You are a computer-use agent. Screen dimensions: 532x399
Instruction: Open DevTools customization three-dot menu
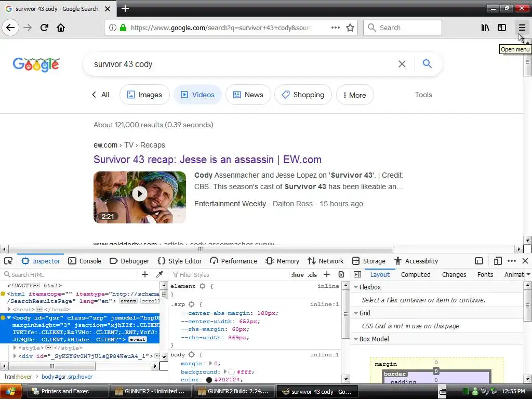(x=512, y=261)
